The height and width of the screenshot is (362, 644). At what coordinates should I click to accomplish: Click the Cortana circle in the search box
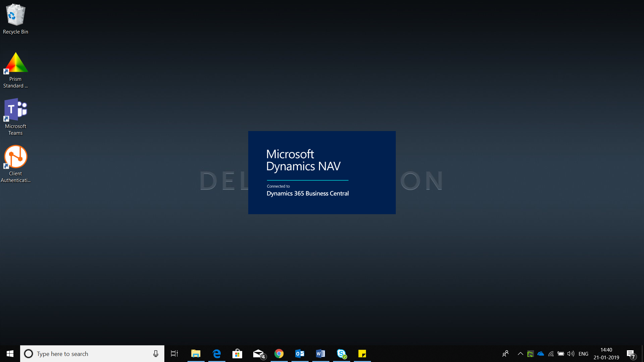pyautogui.click(x=29, y=354)
